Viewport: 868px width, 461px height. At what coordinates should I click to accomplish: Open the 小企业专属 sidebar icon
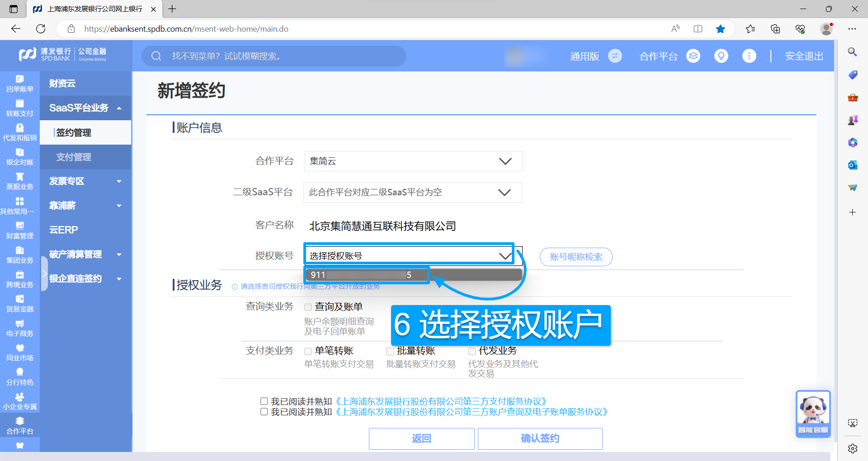pos(20,401)
